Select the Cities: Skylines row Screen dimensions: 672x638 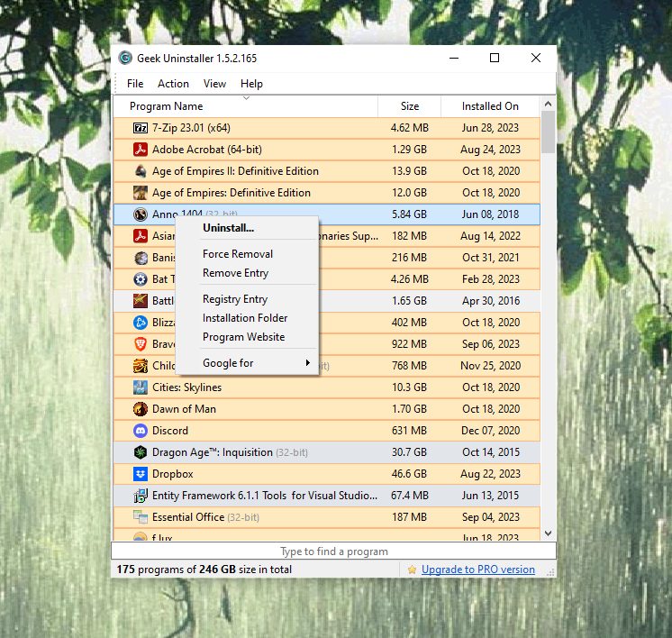pyautogui.click(x=327, y=387)
